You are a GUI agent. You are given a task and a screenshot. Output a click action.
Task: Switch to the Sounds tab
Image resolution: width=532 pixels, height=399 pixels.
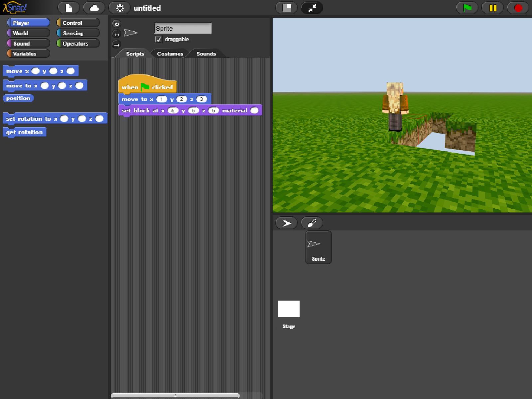tap(206, 54)
